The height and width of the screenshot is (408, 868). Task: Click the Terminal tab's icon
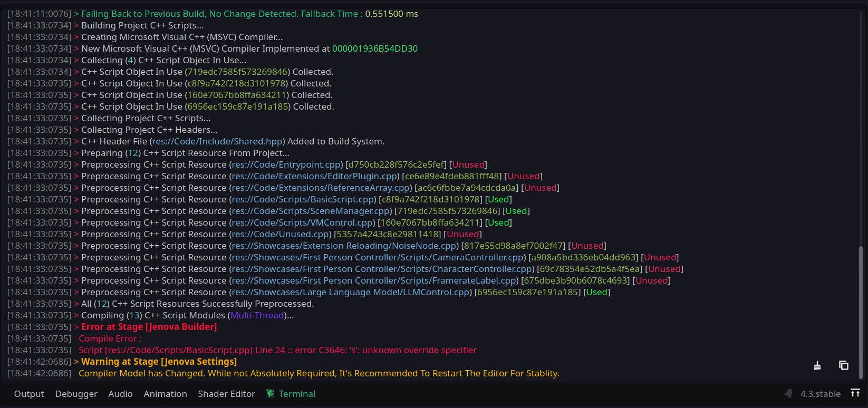270,394
